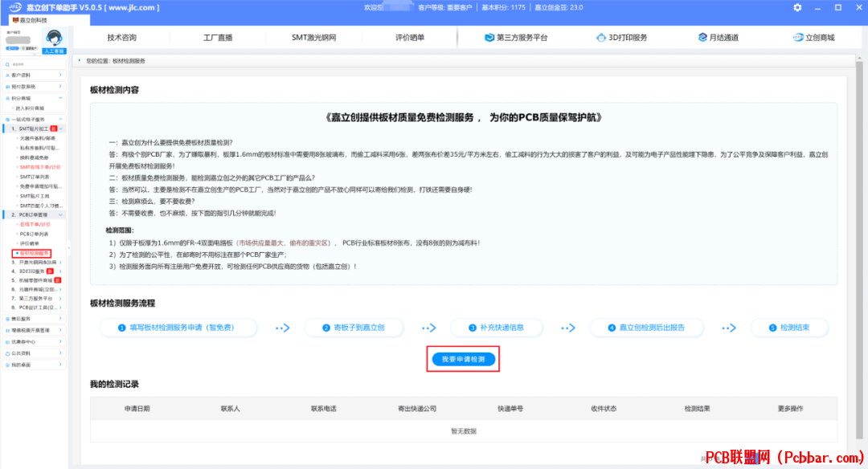Click the 暂无数据 empty-table message
Image resolution: width=868 pixels, height=469 pixels.
pos(464,431)
